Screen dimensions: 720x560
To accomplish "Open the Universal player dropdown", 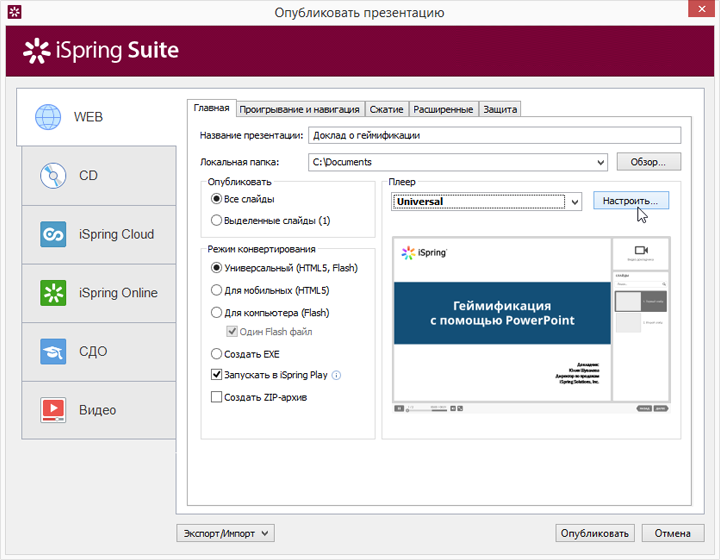I will point(574,202).
